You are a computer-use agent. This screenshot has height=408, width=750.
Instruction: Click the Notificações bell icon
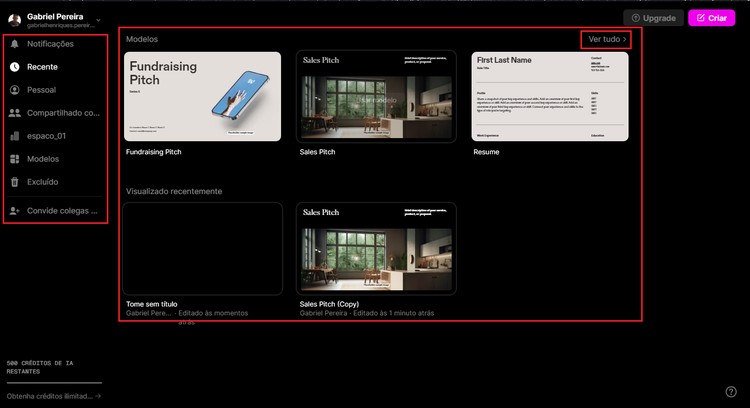pyautogui.click(x=15, y=44)
